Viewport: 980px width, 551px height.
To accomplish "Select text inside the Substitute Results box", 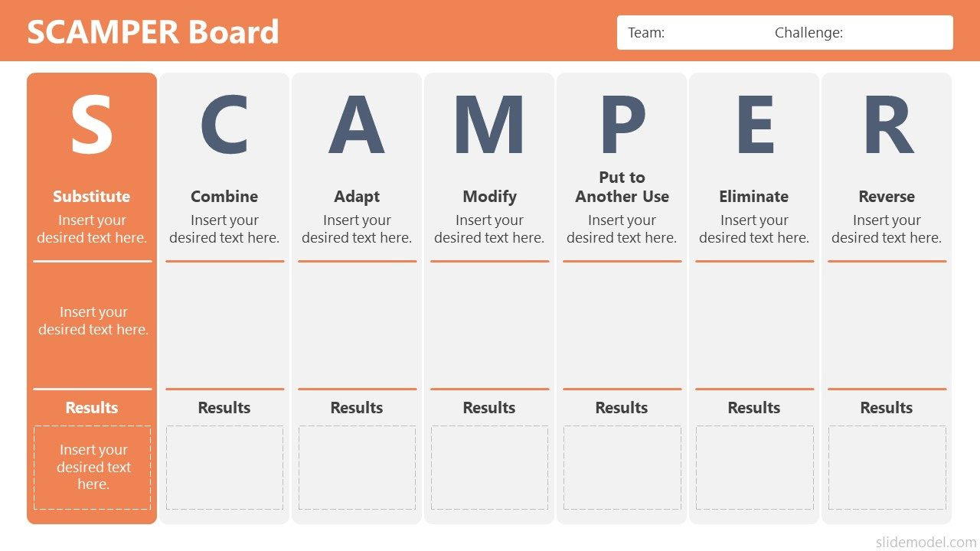I will tap(93, 468).
